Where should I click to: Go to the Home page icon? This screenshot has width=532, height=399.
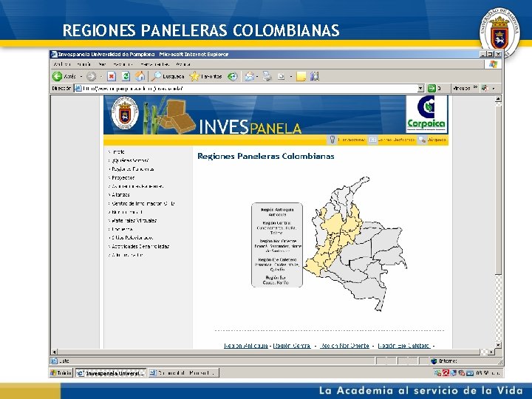(140, 76)
